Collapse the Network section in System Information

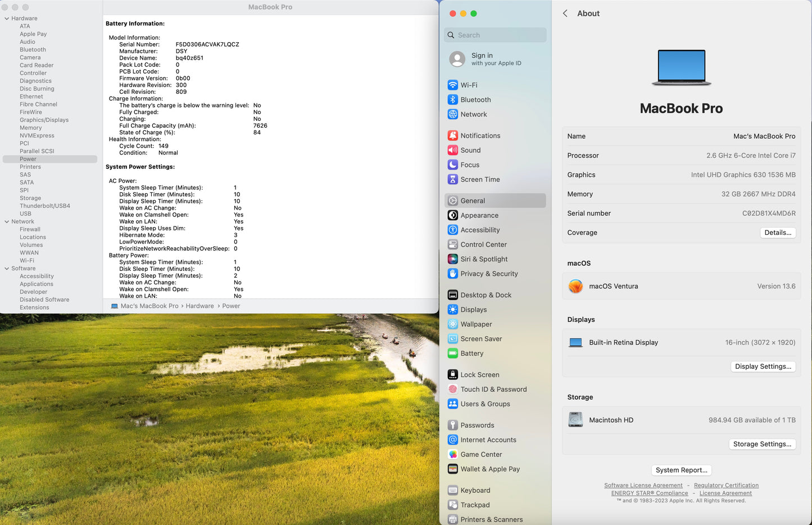[7, 221]
